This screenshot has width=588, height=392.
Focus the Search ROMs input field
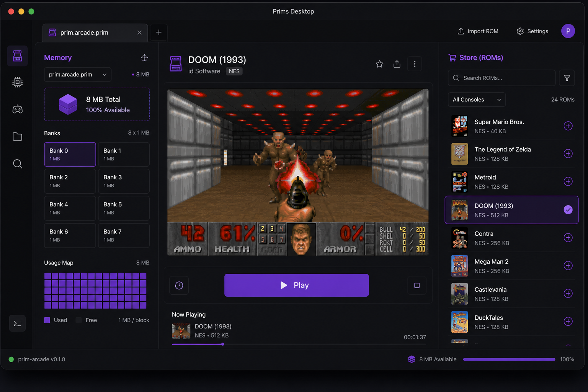point(501,78)
